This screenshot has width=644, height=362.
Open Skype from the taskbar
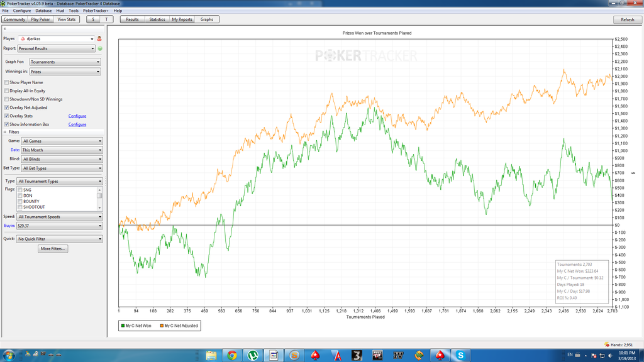pyautogui.click(x=460, y=356)
